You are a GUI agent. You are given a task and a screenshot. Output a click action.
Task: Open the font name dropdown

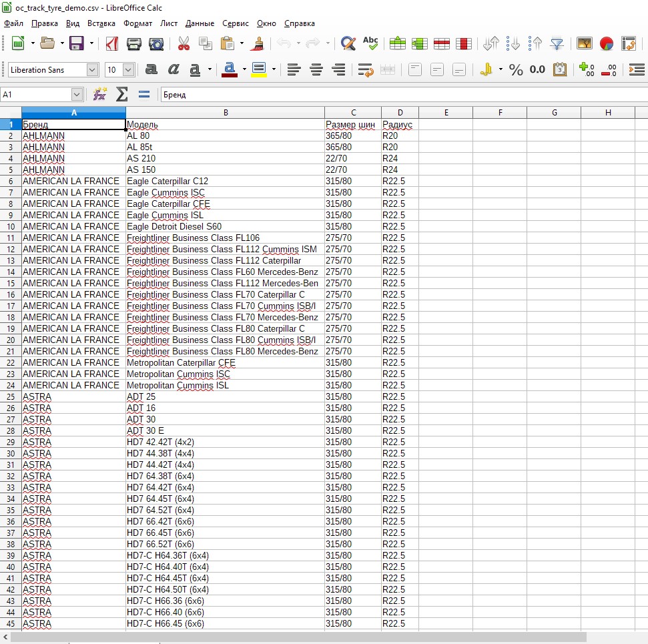92,70
